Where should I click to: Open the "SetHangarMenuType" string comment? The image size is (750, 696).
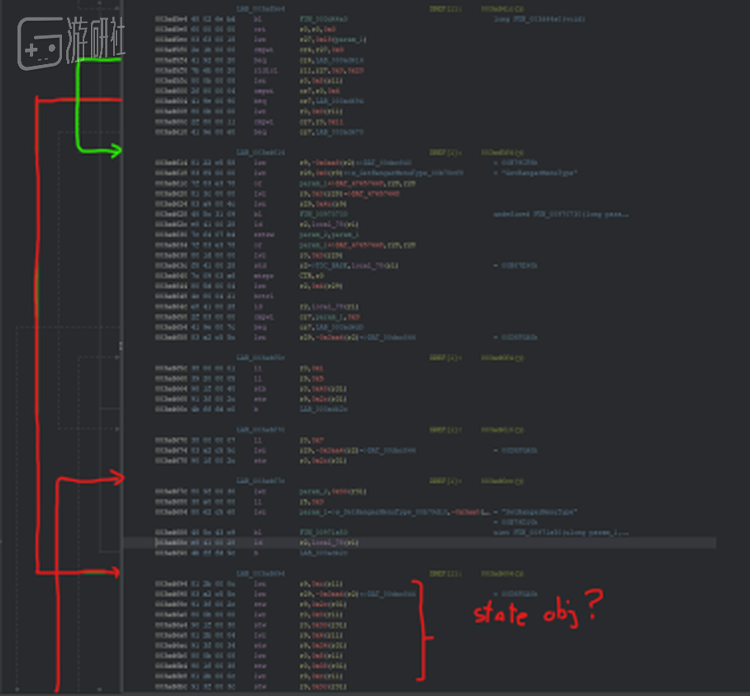538,512
